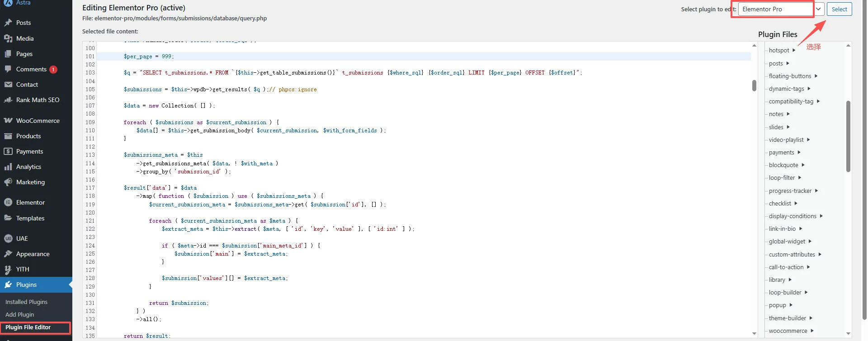This screenshot has width=868, height=341.
Task: Expand the posts folder in Plugin Files
Action: click(x=779, y=63)
